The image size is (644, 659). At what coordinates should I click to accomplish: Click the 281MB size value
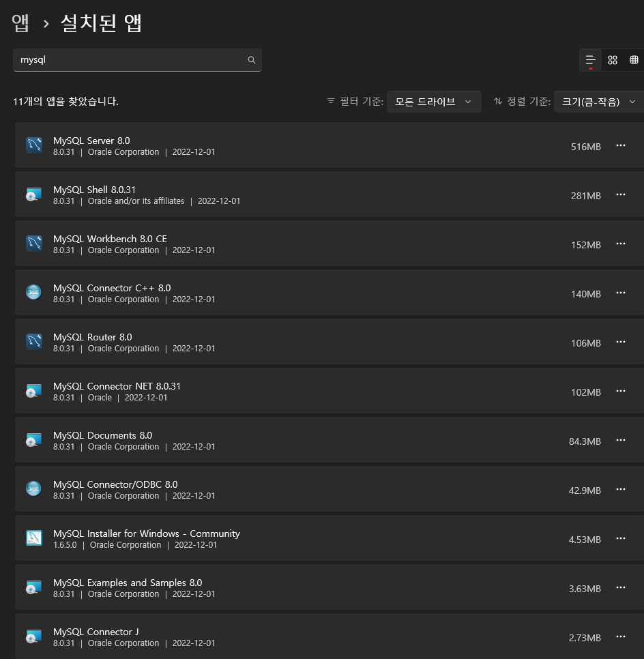585,196
